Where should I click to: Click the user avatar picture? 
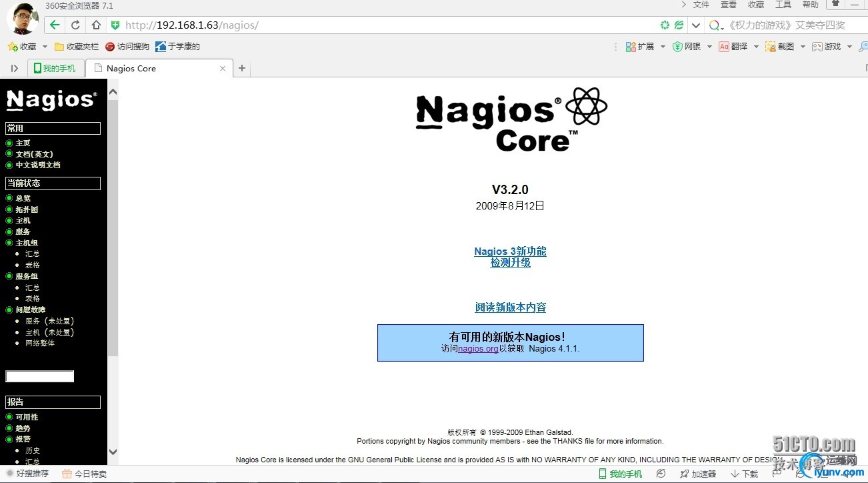click(23, 18)
